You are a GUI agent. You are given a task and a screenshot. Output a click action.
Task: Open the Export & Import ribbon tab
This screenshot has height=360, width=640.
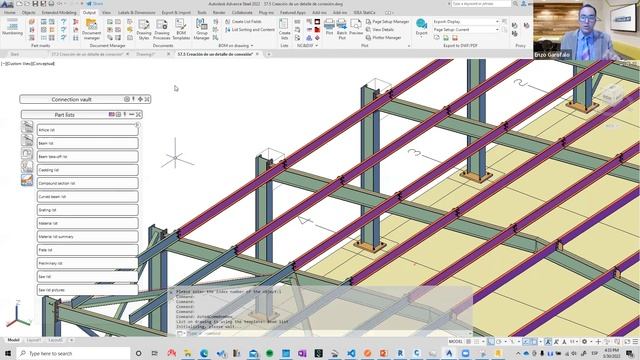pos(176,13)
